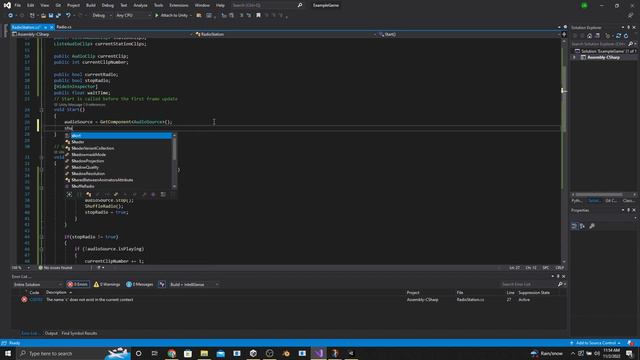Click the Save file icon in toolbar
640x360 pixels.
(x=51, y=16)
